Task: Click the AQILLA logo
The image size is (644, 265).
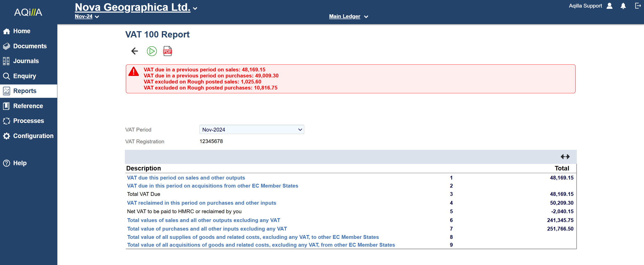Action: (28, 12)
